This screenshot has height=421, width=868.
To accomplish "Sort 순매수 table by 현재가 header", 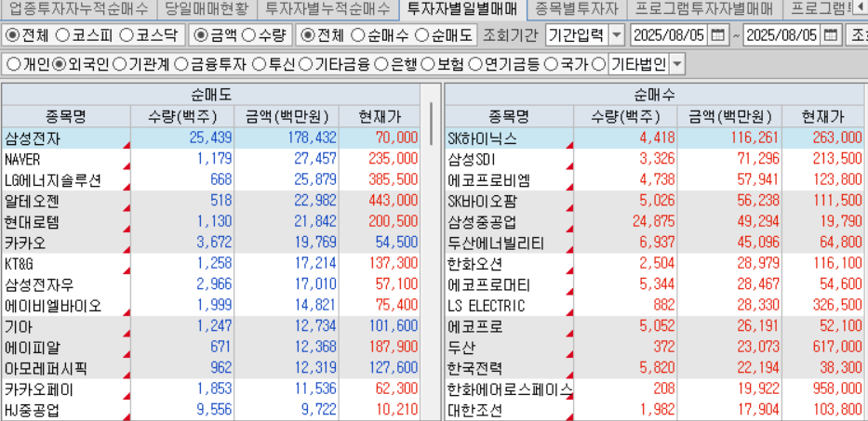I will [x=822, y=117].
